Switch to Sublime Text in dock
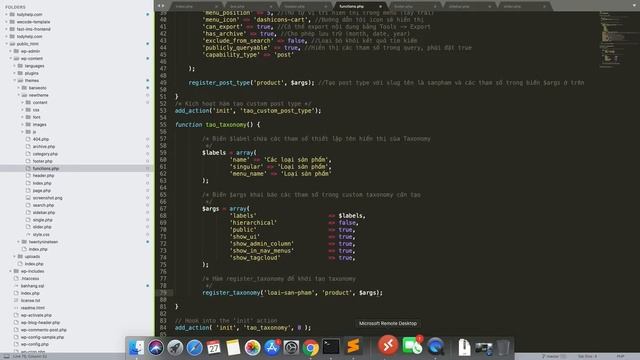Viewport: 640px width, 360px height. pyautogui.click(x=353, y=346)
